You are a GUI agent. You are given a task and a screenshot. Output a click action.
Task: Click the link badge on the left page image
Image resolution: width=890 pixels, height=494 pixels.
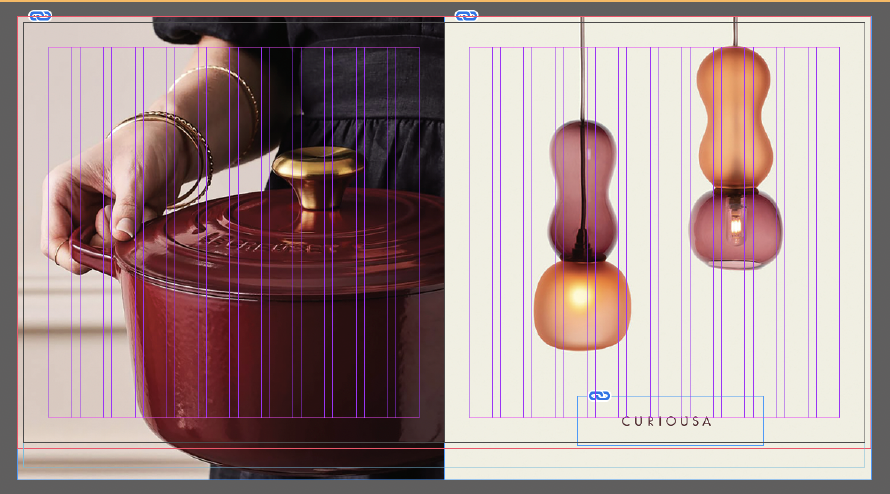pos(39,16)
